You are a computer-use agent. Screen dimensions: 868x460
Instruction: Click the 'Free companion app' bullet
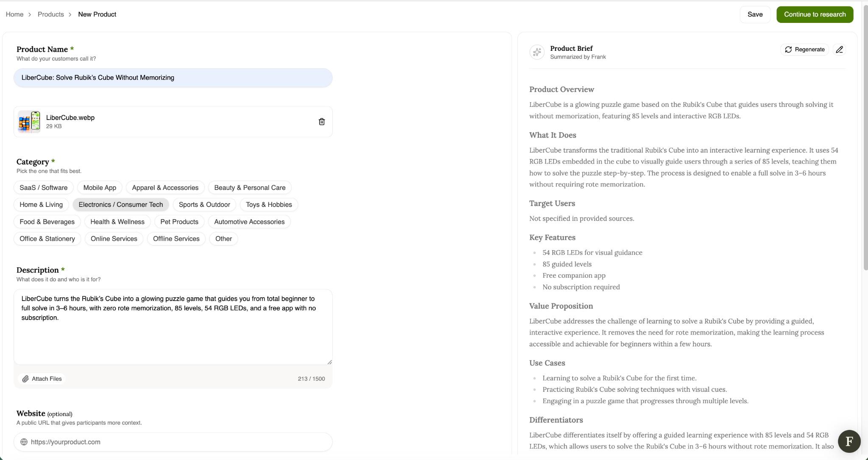tap(574, 276)
